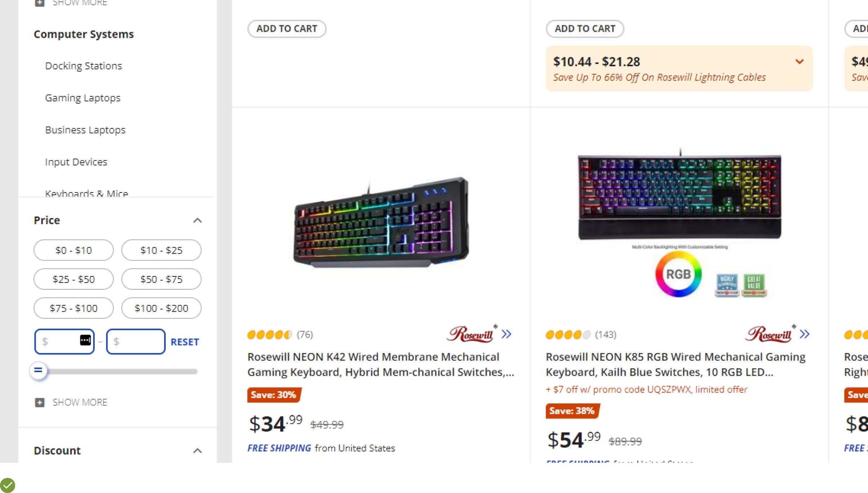Screen dimensions: 868x493
Task: Collapse the Price filter section
Action: coord(197,220)
